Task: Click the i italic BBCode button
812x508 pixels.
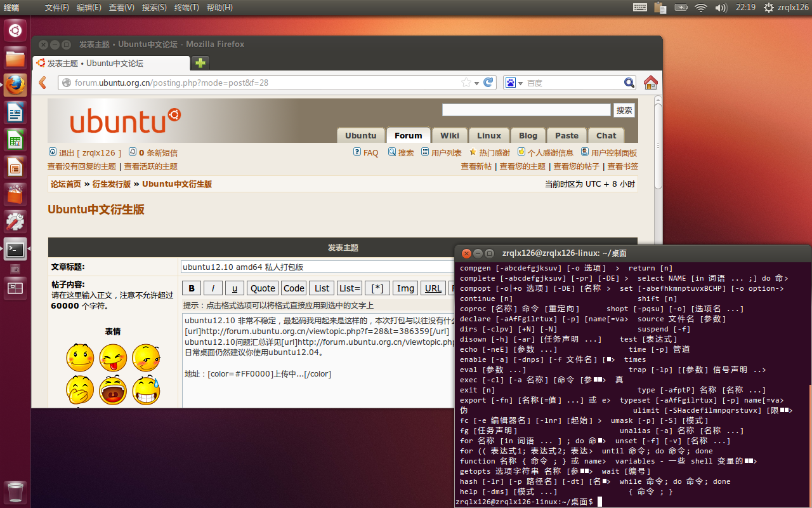Action: point(213,288)
